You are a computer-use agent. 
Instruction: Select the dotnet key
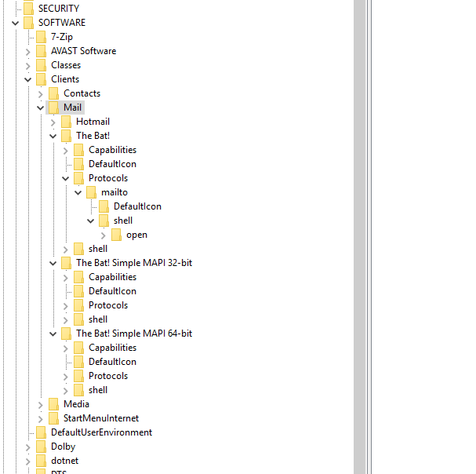click(x=64, y=461)
